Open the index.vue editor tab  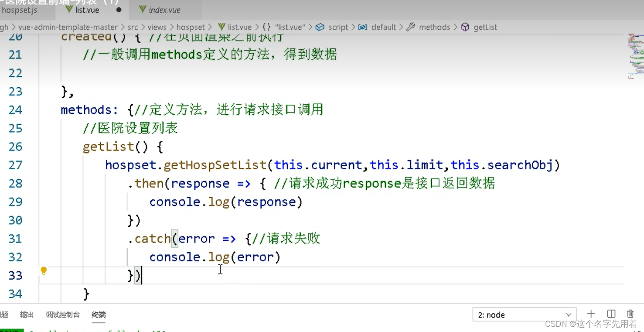point(164,10)
